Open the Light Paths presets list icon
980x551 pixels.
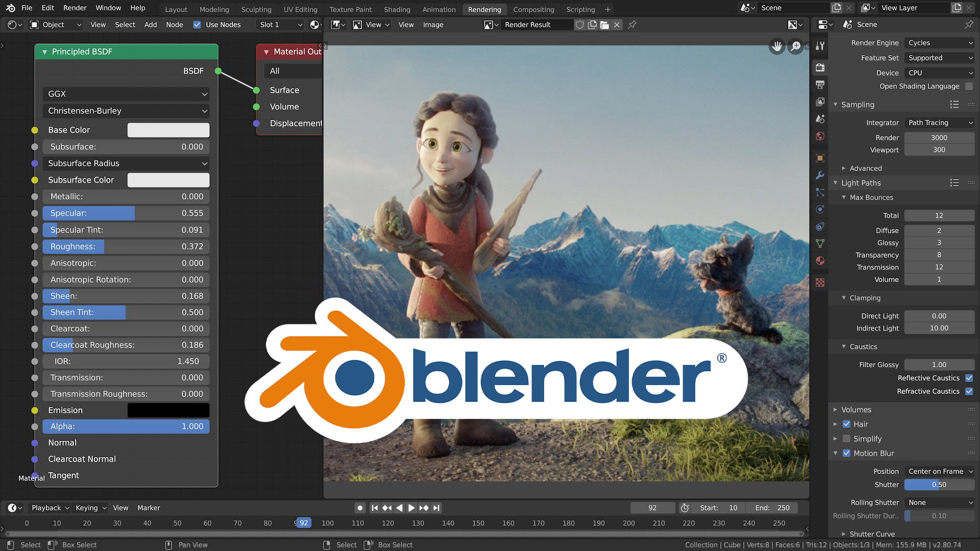(x=954, y=183)
